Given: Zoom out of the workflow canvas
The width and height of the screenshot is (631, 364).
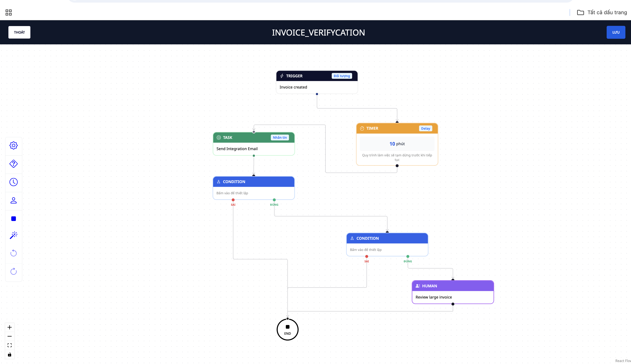Looking at the screenshot, I should (x=9, y=336).
